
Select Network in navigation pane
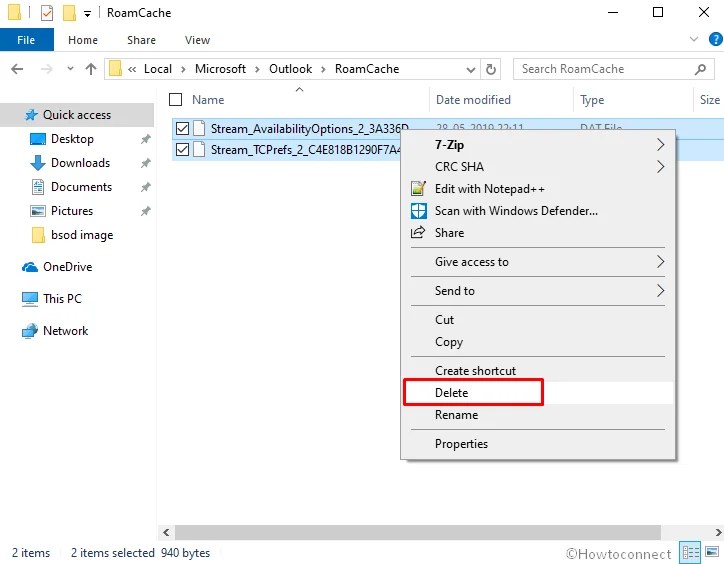tap(66, 331)
